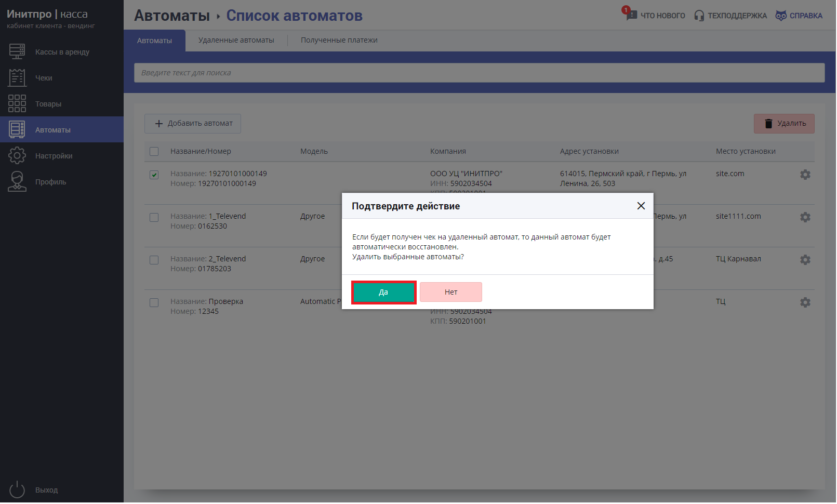Switch to the Полученные платежи tab

(x=339, y=40)
